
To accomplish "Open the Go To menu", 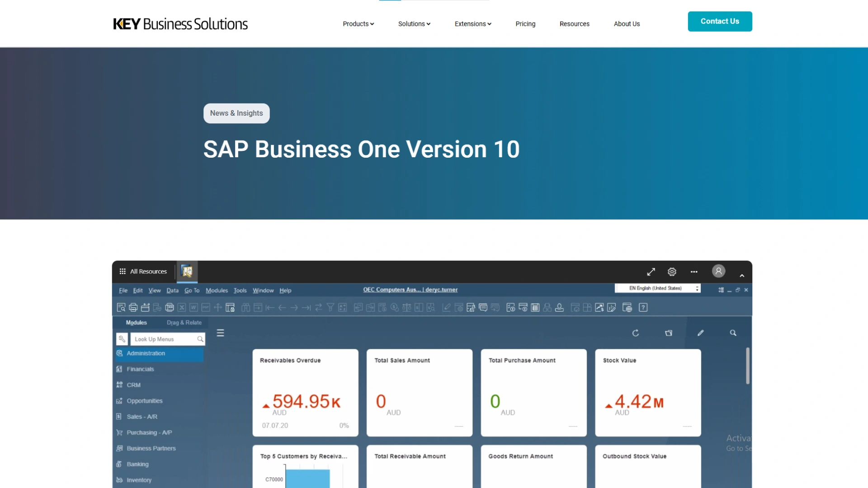I will [x=192, y=291].
